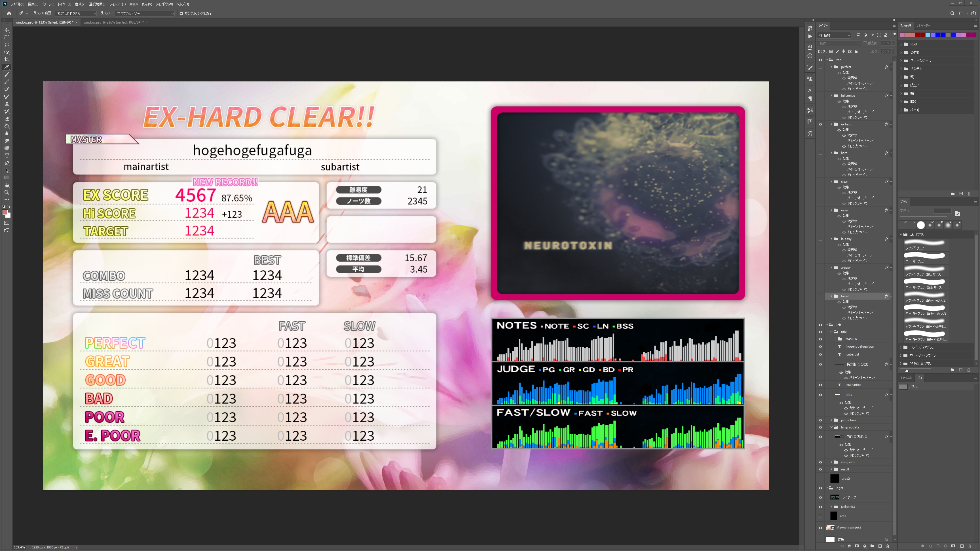The image size is (980, 551).
Task: Collapse the left layer group
Action: (x=827, y=325)
